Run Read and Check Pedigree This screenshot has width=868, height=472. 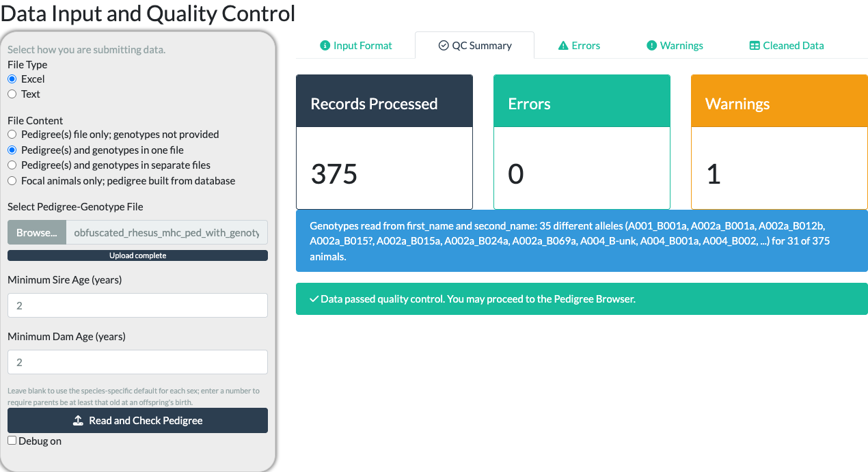[137, 421]
